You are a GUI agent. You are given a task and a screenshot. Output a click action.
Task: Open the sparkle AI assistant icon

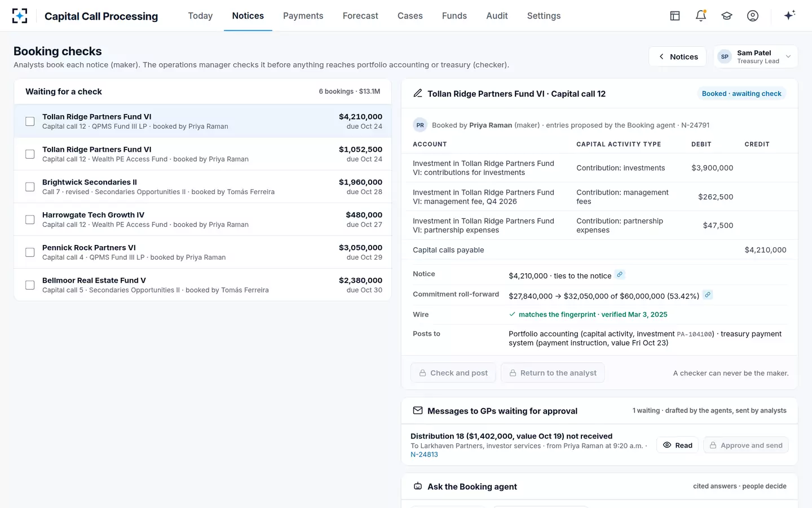[x=789, y=15]
